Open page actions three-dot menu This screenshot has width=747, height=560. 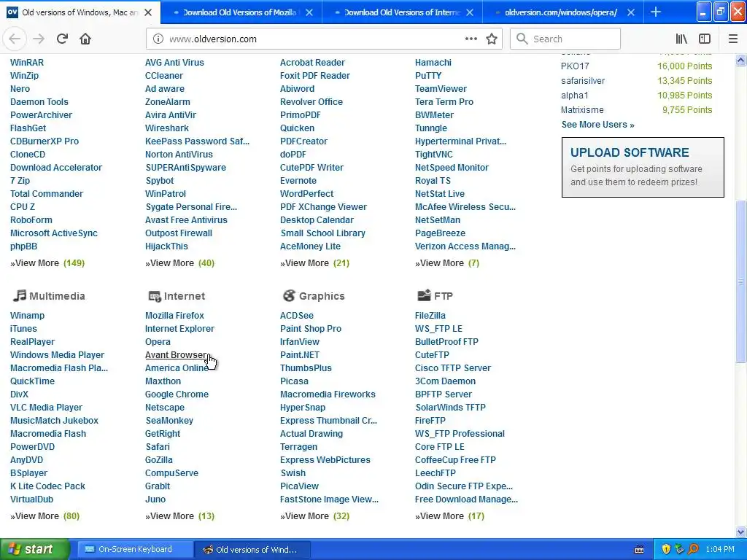click(471, 39)
